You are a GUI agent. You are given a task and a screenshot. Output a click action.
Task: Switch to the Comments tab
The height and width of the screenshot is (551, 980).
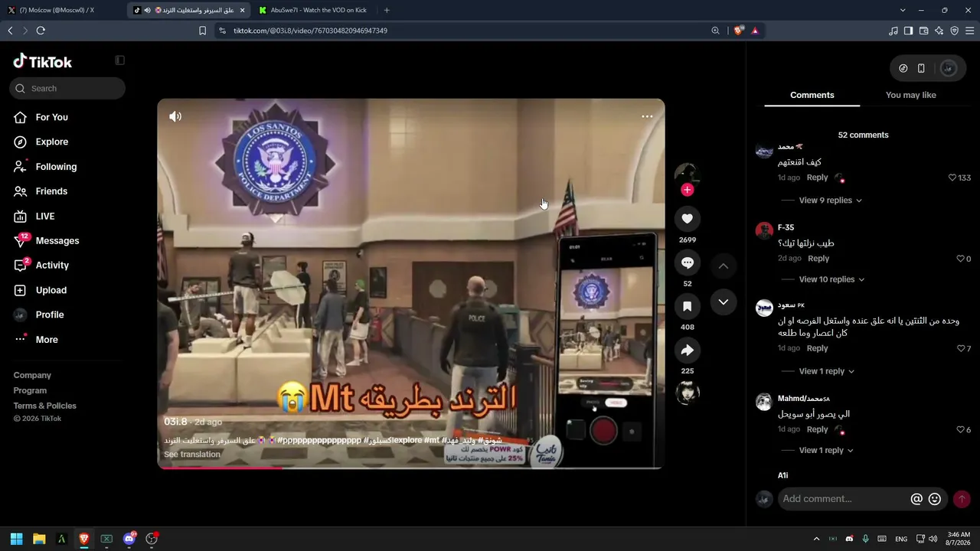pyautogui.click(x=812, y=95)
